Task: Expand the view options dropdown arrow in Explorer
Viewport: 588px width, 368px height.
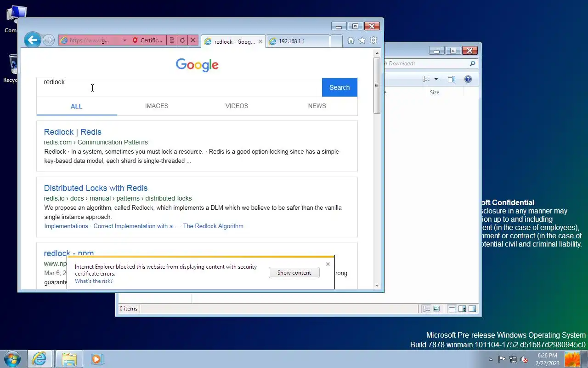Action: 436,79
